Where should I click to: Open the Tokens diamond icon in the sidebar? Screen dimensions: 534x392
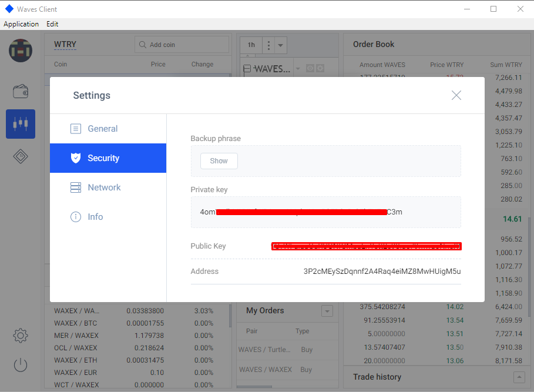[21, 156]
